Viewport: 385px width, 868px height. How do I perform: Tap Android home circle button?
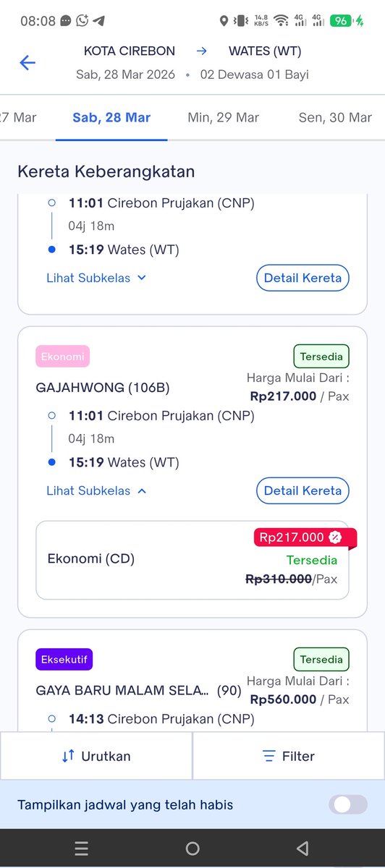tap(192, 848)
